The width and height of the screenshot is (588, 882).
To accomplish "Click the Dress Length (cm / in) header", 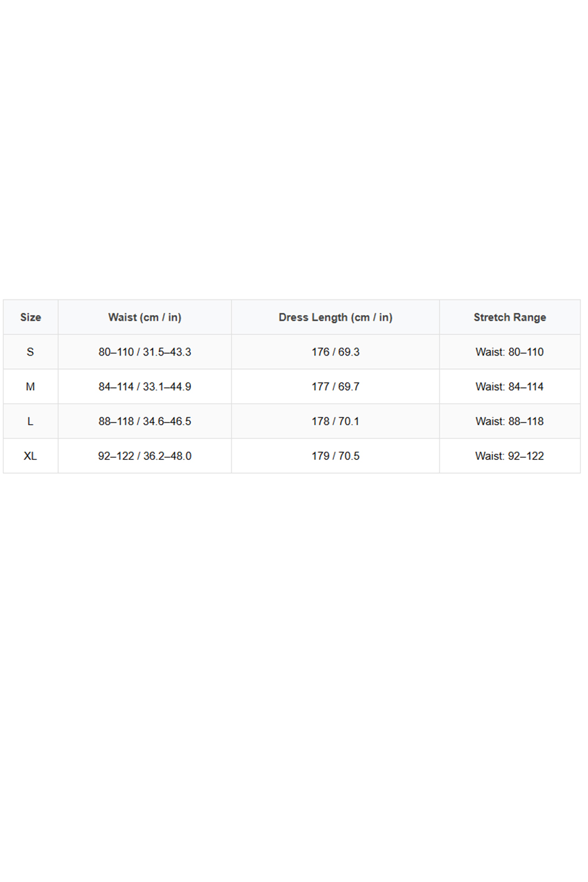I will pos(336,317).
